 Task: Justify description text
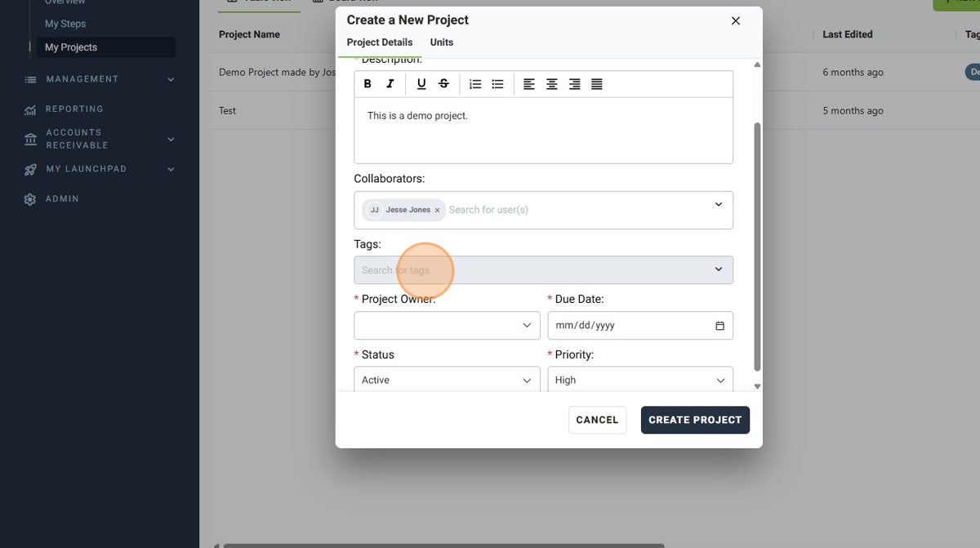pyautogui.click(x=597, y=84)
